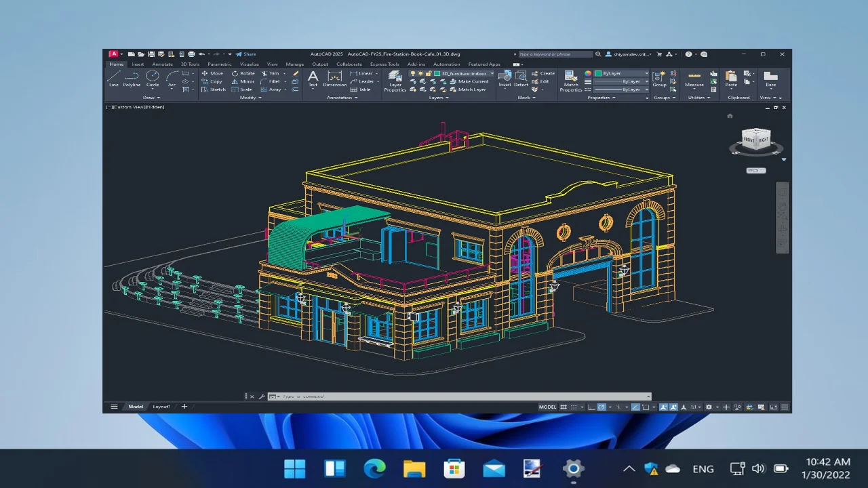Add a new layout with the plus button
The height and width of the screenshot is (488, 868).
point(184,407)
